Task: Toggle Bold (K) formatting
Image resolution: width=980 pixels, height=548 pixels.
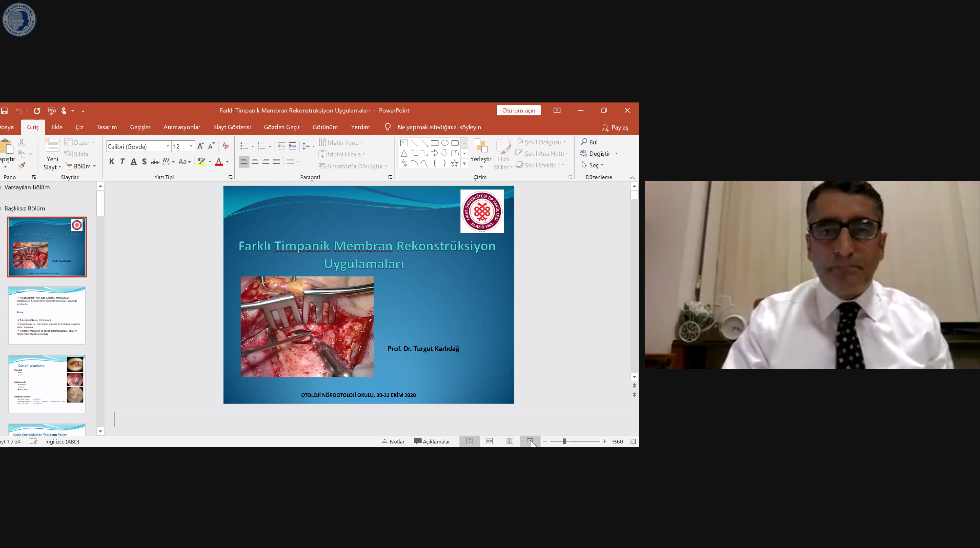Action: pos(111,162)
